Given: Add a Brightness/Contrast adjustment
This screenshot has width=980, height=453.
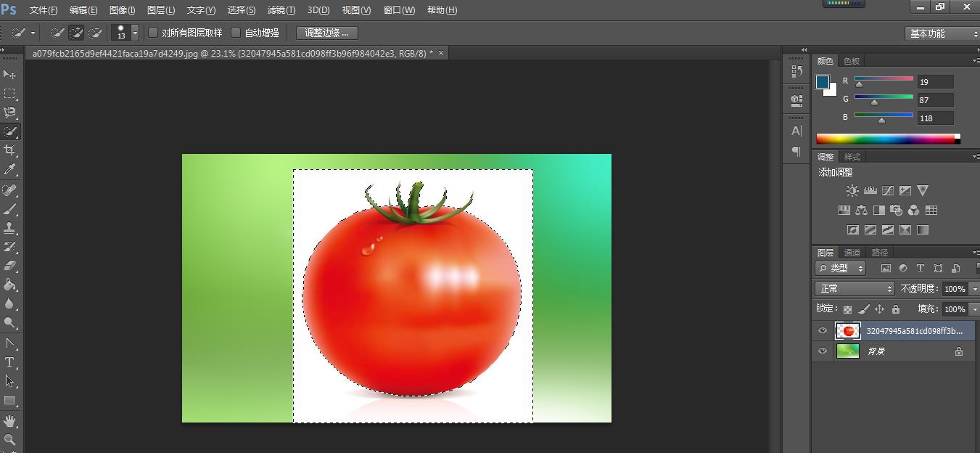Looking at the screenshot, I should click(852, 191).
